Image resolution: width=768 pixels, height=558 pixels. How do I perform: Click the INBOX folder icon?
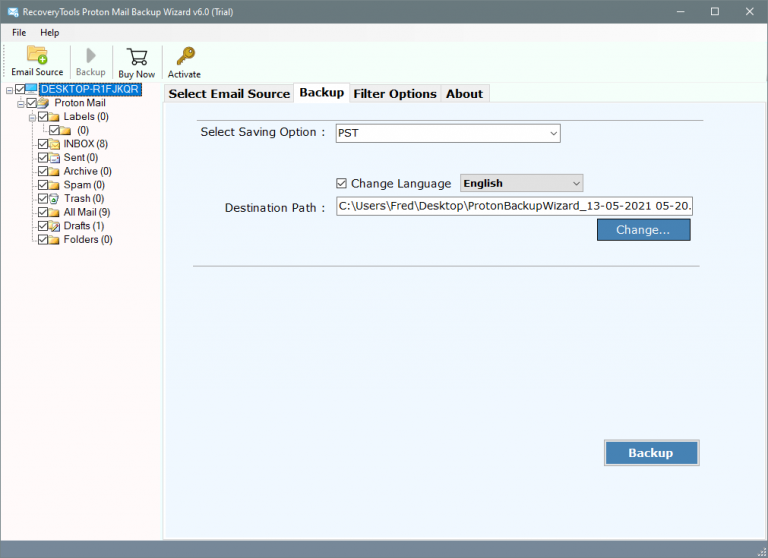tap(54, 144)
